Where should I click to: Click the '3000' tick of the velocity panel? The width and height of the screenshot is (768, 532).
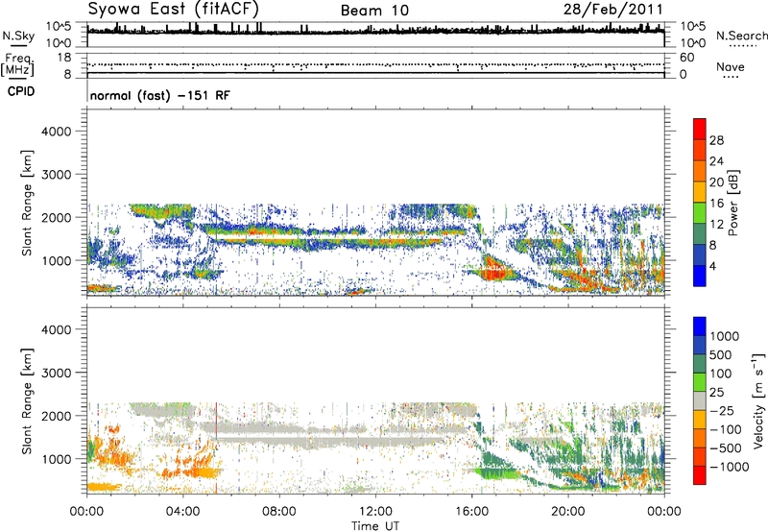point(57,373)
